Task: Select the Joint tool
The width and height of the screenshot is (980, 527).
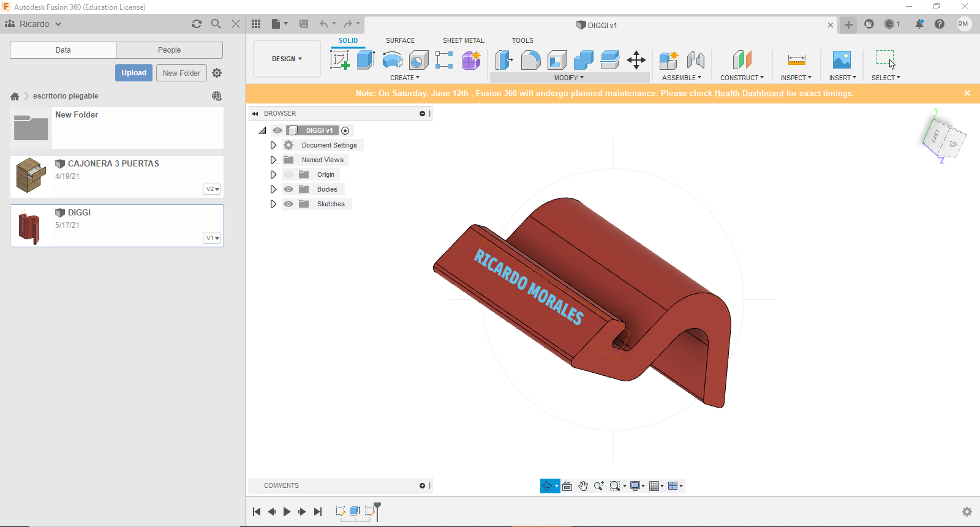Action: pyautogui.click(x=696, y=60)
